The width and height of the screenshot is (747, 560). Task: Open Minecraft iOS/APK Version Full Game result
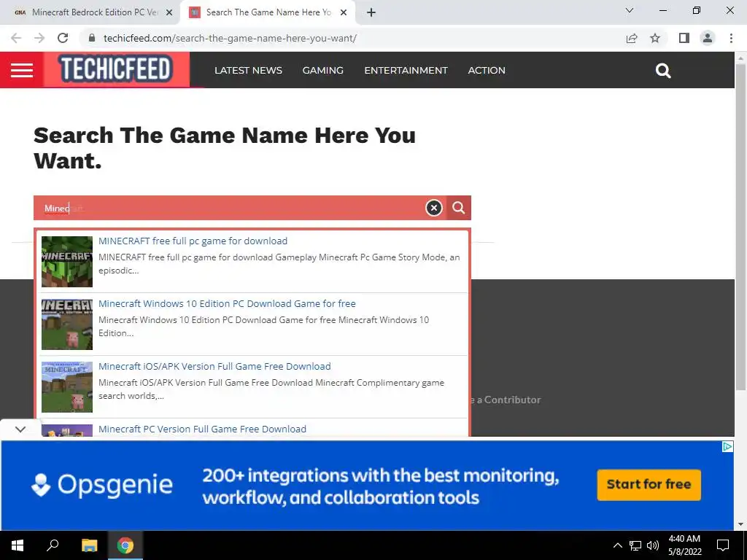pyautogui.click(x=214, y=366)
